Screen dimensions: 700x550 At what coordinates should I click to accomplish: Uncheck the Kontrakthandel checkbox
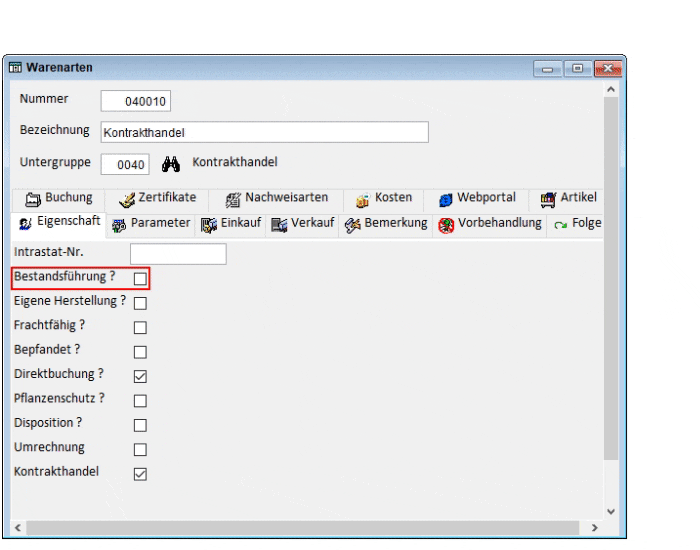pyautogui.click(x=140, y=474)
